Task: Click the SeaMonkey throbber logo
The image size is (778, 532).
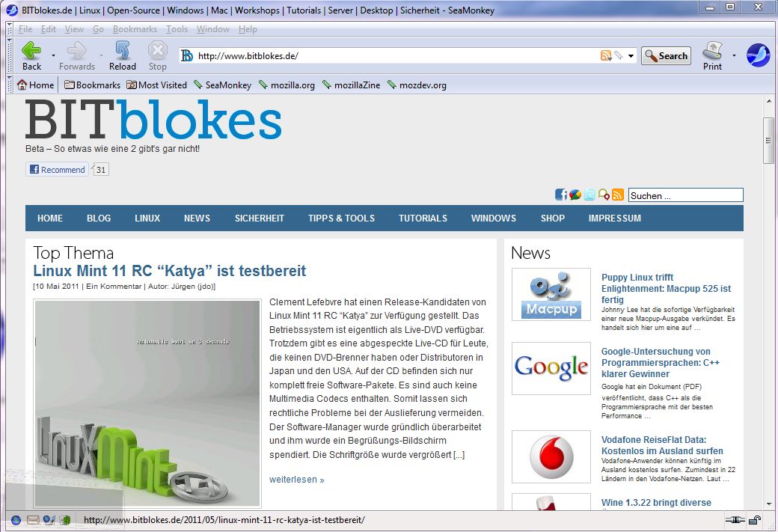Action: pos(758,55)
